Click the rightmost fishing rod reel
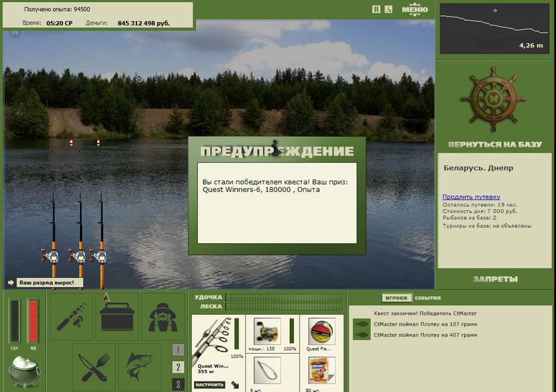 [99, 256]
